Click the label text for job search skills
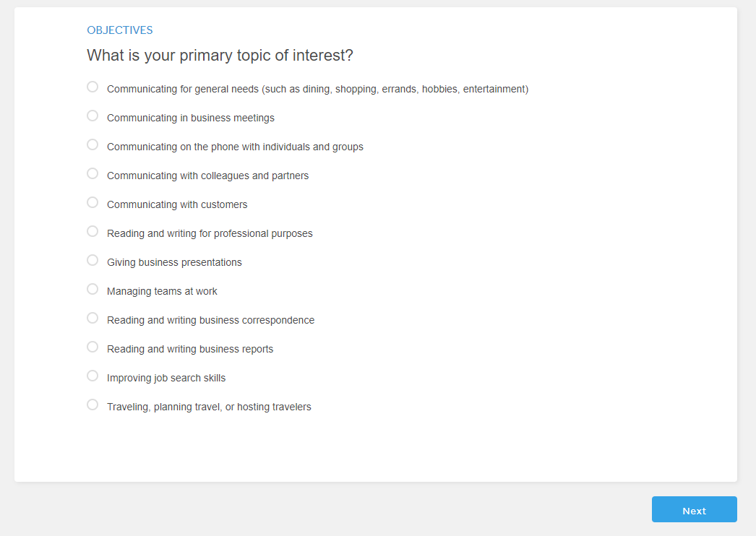This screenshot has width=756, height=536. 166,378
